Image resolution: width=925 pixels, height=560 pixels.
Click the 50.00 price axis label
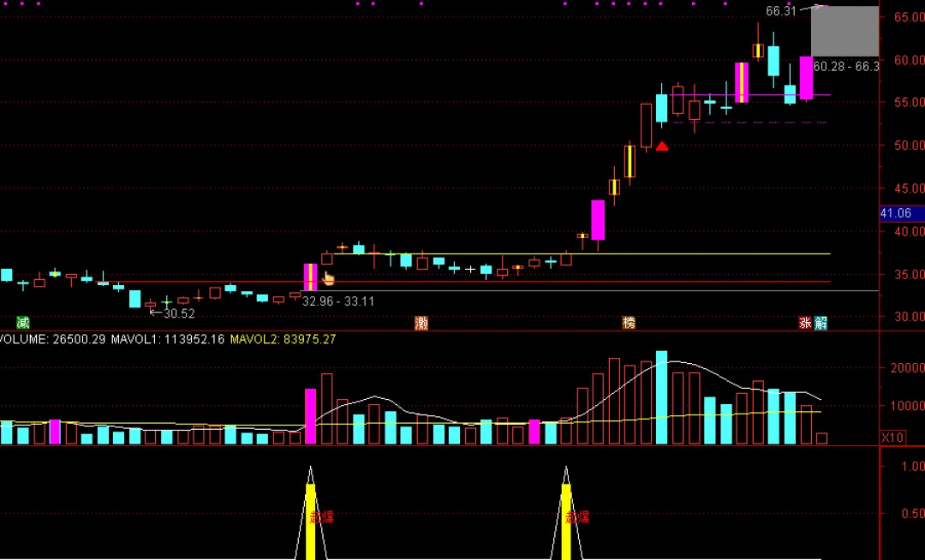909,146
